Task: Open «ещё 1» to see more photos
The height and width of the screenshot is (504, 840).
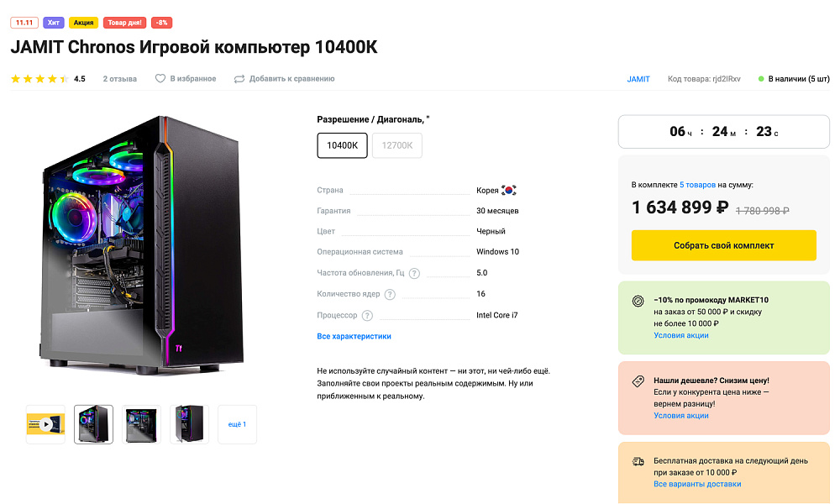Action: pos(237,424)
